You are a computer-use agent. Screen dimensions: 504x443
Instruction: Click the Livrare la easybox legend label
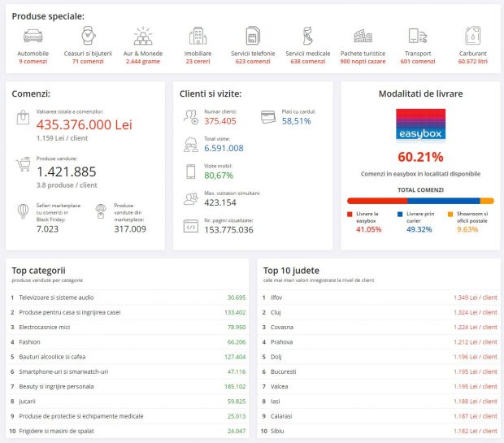click(367, 217)
